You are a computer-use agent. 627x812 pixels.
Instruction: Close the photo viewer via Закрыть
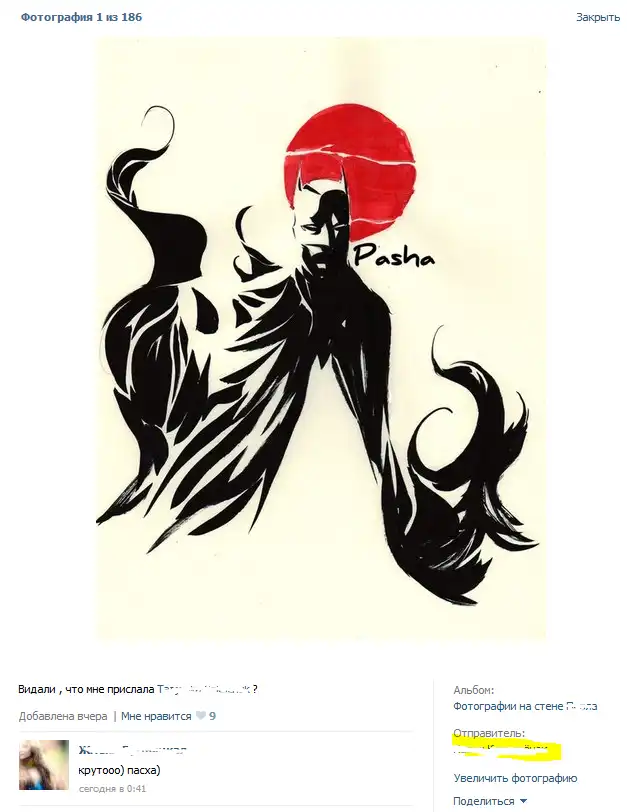[x=598, y=17]
